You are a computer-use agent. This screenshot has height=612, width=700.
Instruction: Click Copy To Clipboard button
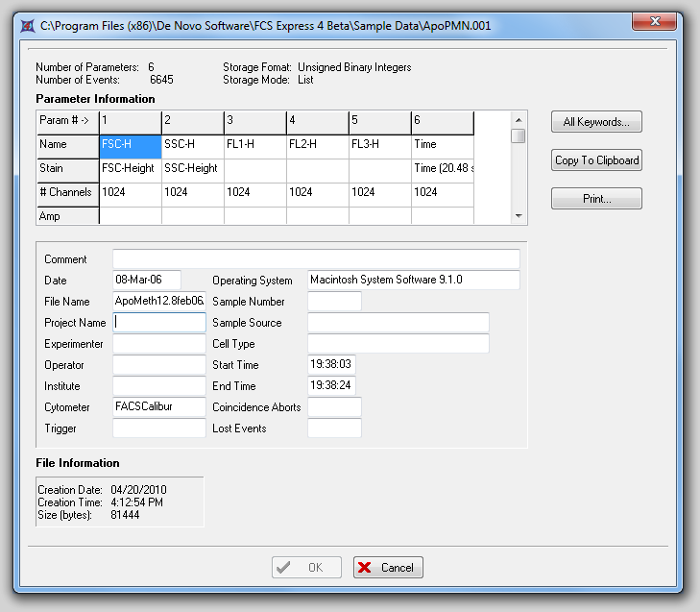coord(596,159)
